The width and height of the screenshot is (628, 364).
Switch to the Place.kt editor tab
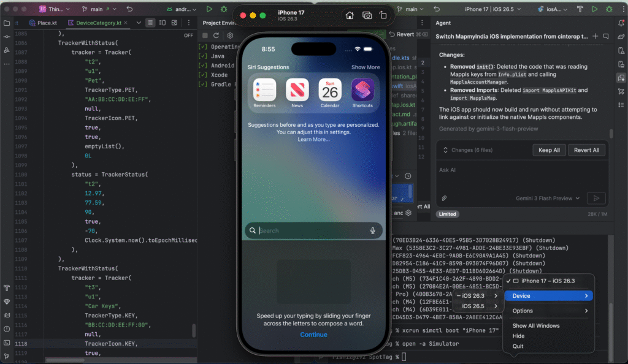coord(43,23)
